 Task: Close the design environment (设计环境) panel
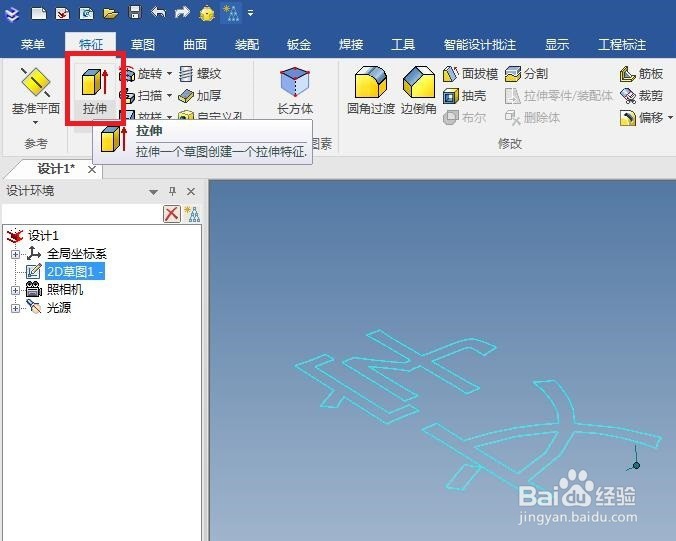(x=191, y=191)
